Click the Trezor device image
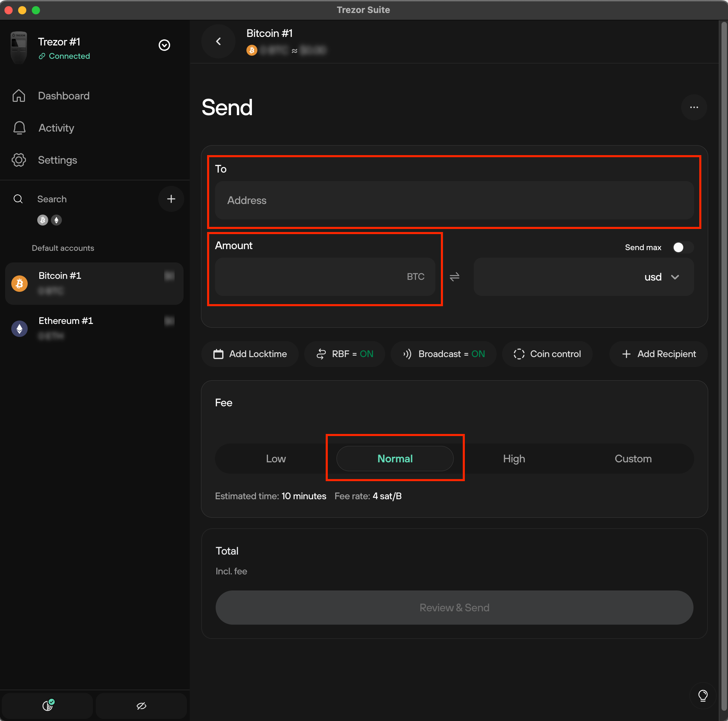The width and height of the screenshot is (728, 721). coord(19,47)
